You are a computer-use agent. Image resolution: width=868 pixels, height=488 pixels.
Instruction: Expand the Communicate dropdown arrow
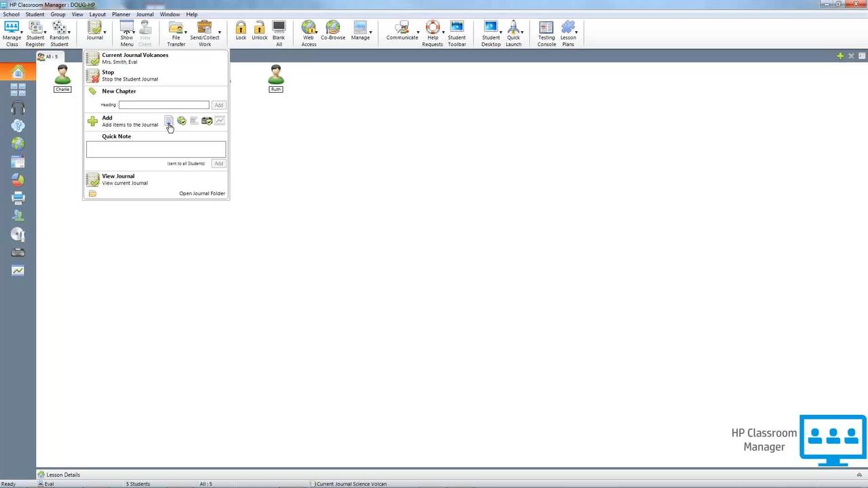(418, 32)
